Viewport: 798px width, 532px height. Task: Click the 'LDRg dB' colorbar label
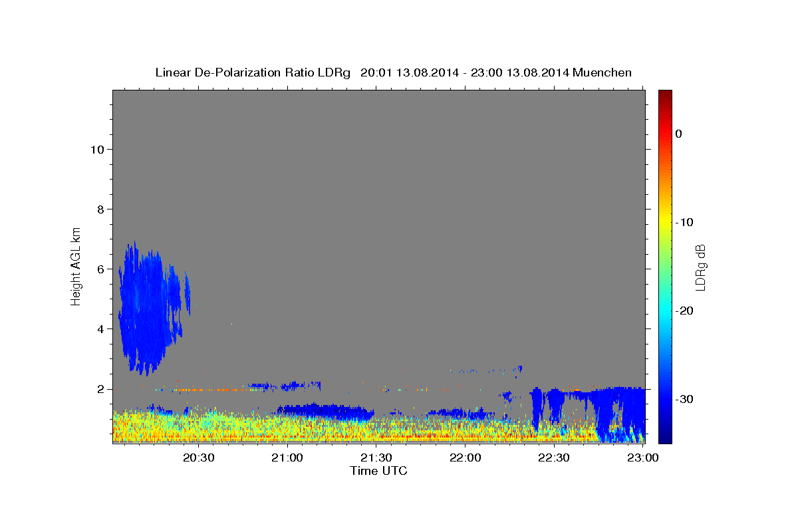coord(700,267)
